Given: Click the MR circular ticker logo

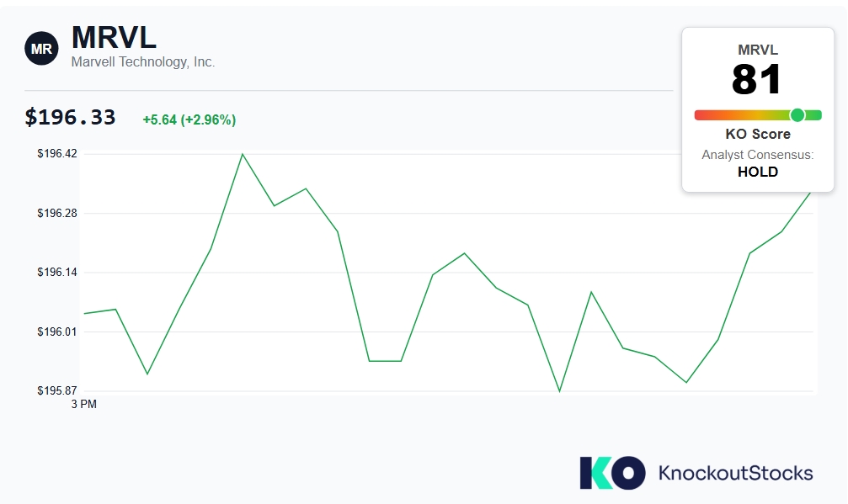Looking at the screenshot, I should pos(41,49).
